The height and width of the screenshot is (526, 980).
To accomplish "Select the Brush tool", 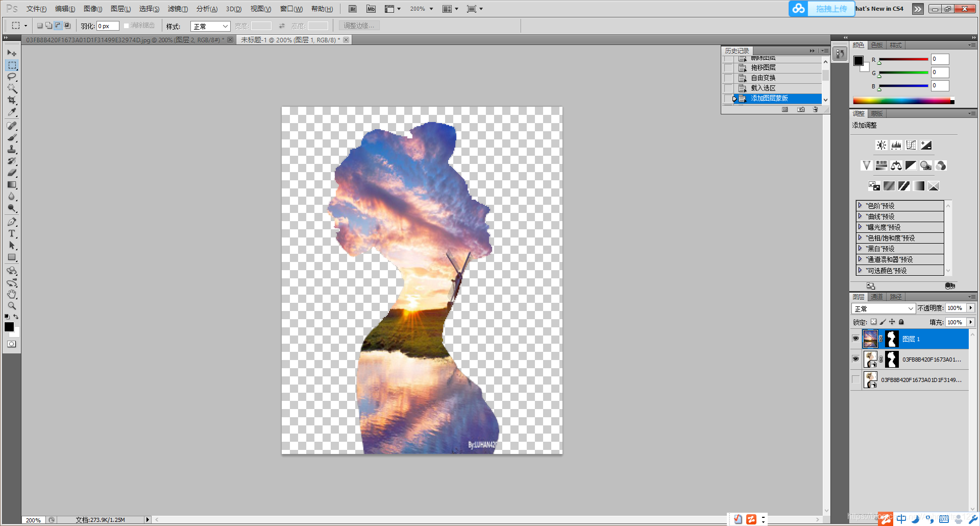I will pyautogui.click(x=12, y=137).
